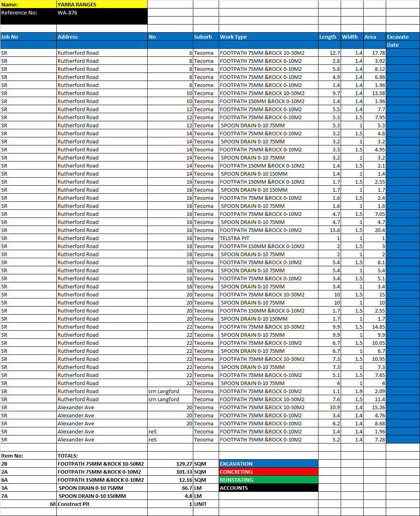Select item number 7A cell

(28, 496)
